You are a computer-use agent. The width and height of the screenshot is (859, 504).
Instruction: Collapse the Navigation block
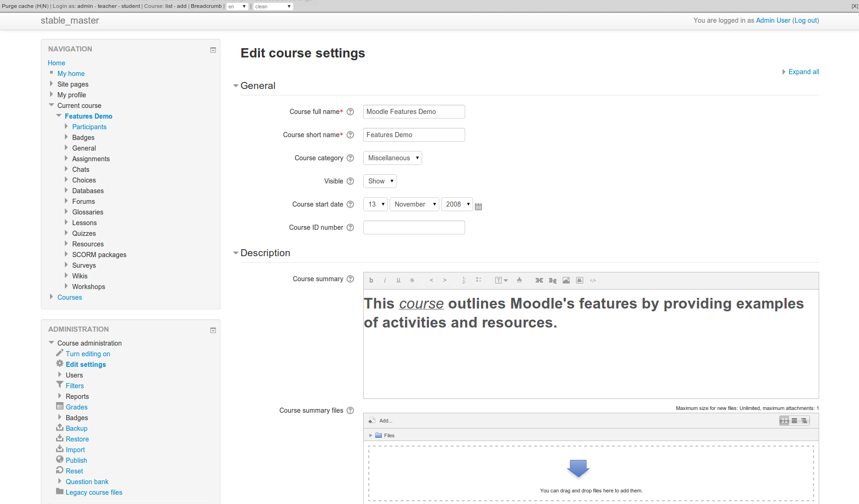(x=213, y=50)
